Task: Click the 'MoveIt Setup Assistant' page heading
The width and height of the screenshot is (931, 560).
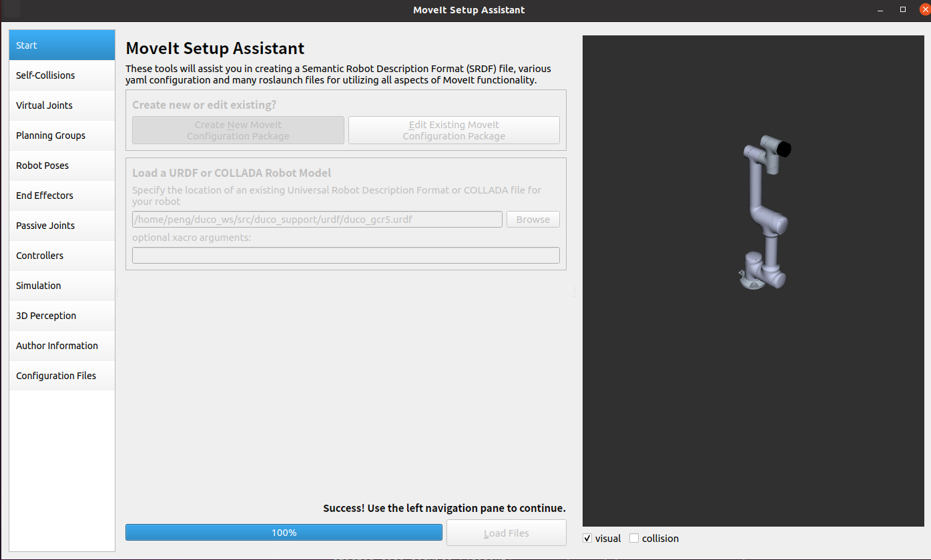Action: pyautogui.click(x=215, y=48)
